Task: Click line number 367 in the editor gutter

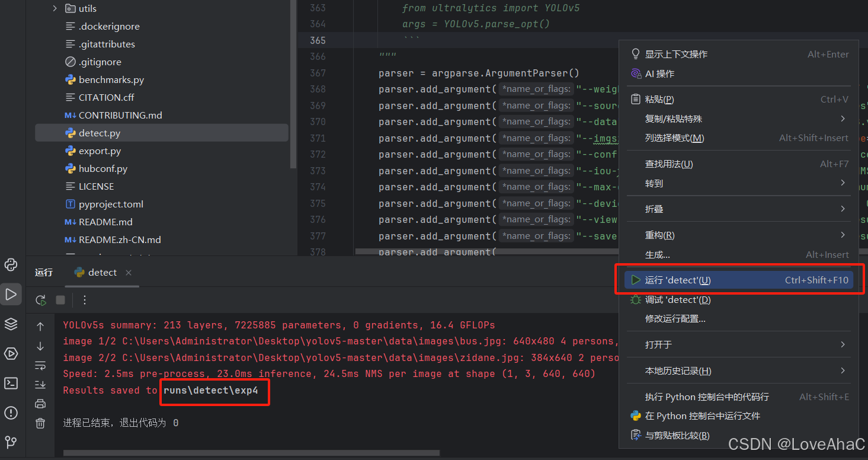Action: (318, 73)
